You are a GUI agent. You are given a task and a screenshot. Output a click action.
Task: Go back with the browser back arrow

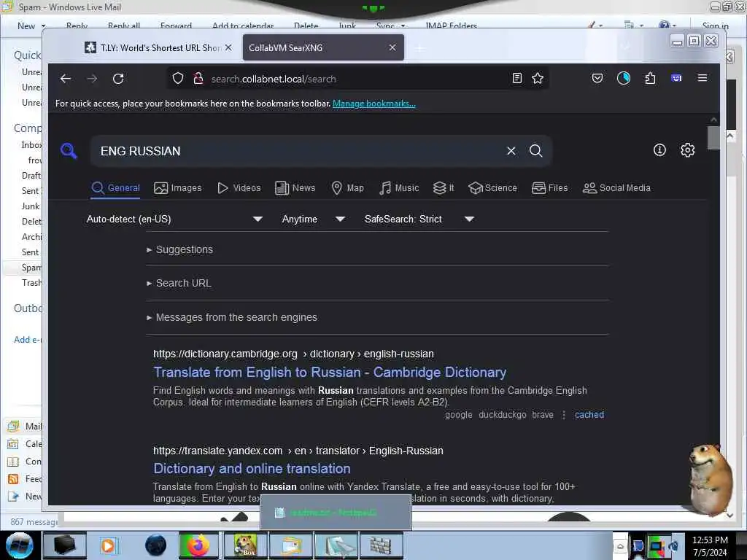coord(66,79)
